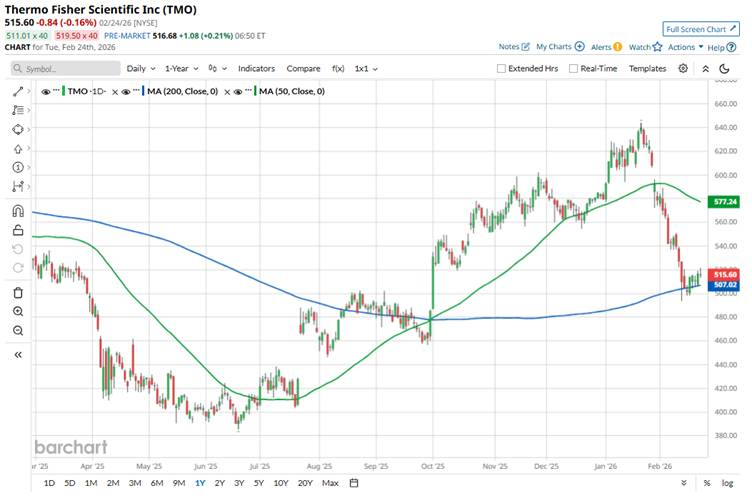The height and width of the screenshot is (498, 752).
Task: Check the Real-Time checkbox
Action: (573, 69)
